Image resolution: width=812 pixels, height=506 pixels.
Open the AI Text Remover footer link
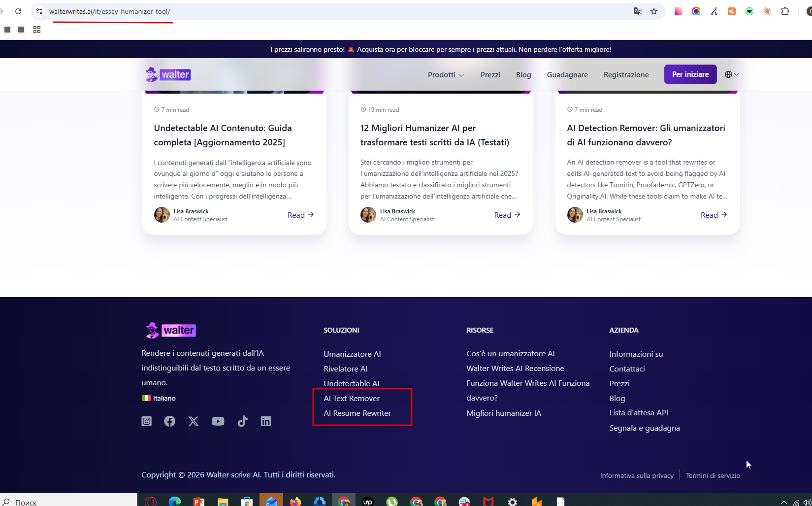352,398
